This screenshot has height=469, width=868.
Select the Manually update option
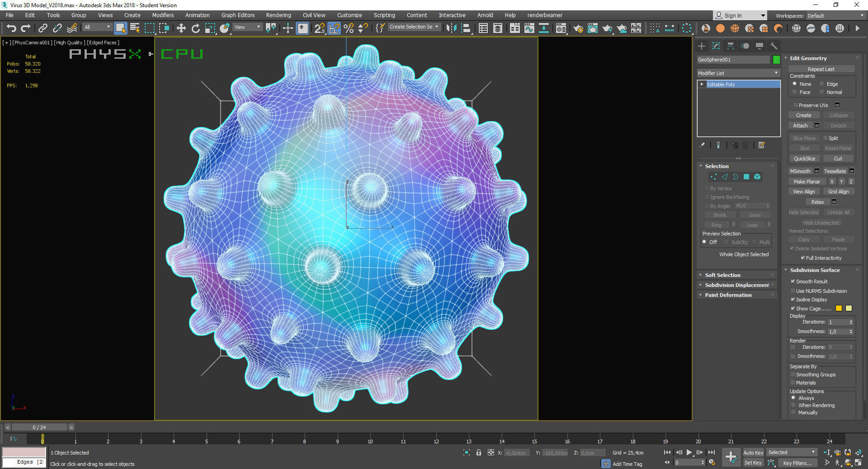793,413
